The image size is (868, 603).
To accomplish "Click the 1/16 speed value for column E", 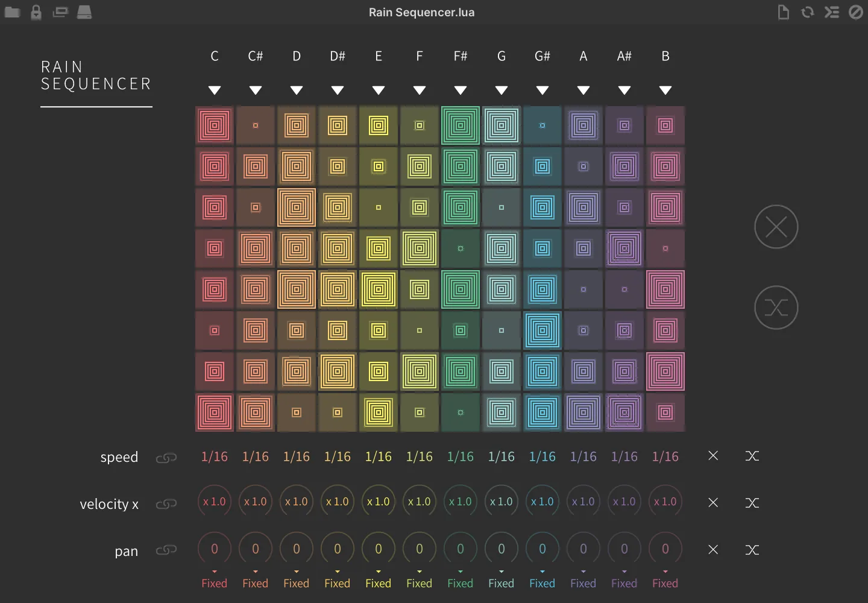I will [379, 456].
